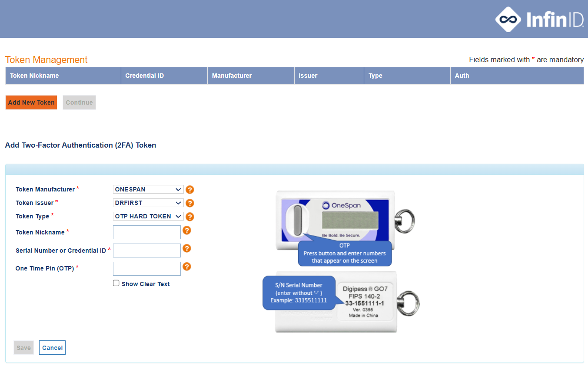Focus the Token Nickname input field
The height and width of the screenshot is (366, 588).
[x=146, y=232]
